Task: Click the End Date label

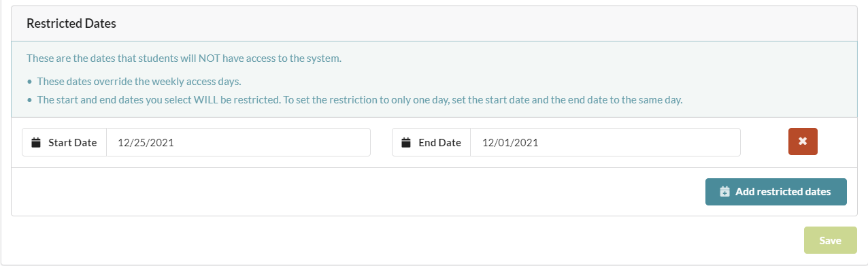Action: (x=439, y=143)
